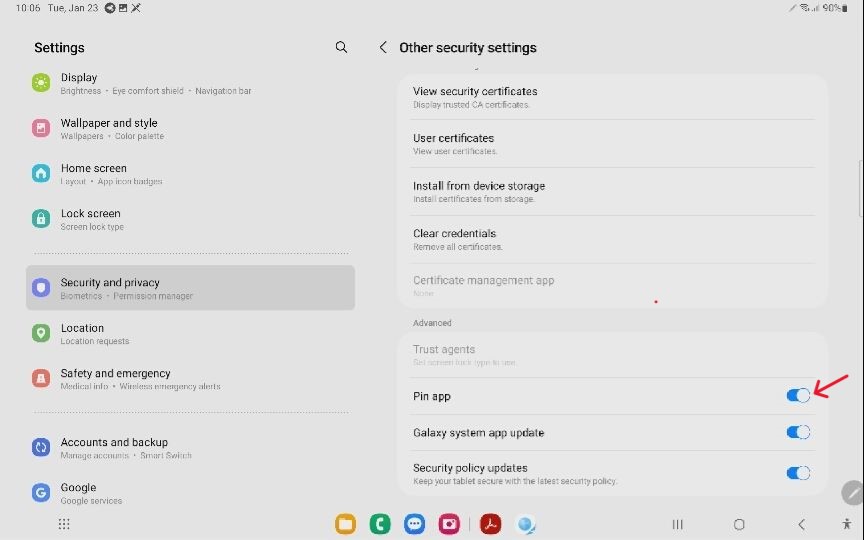This screenshot has height=540, width=864.
Task: Launch the blue Messages app
Action: (414, 524)
